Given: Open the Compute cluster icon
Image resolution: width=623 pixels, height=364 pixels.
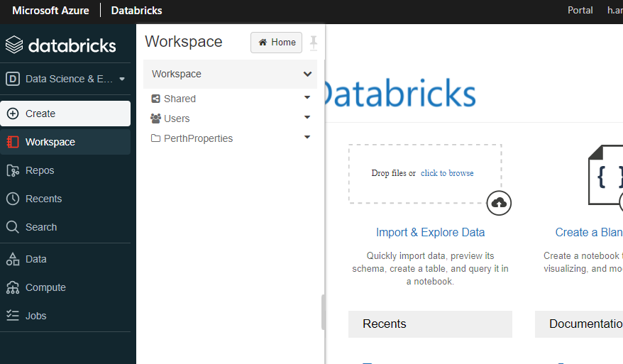Looking at the screenshot, I should point(13,287).
